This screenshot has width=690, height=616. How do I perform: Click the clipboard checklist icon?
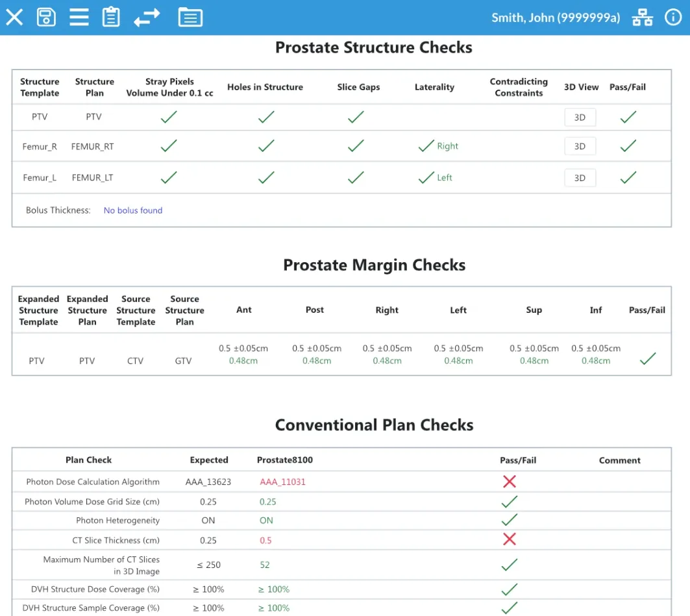(111, 17)
